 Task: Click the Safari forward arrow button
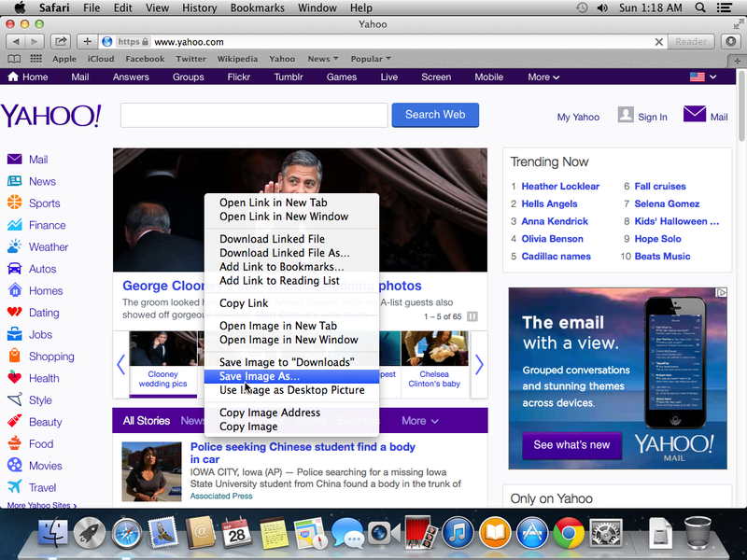35,42
